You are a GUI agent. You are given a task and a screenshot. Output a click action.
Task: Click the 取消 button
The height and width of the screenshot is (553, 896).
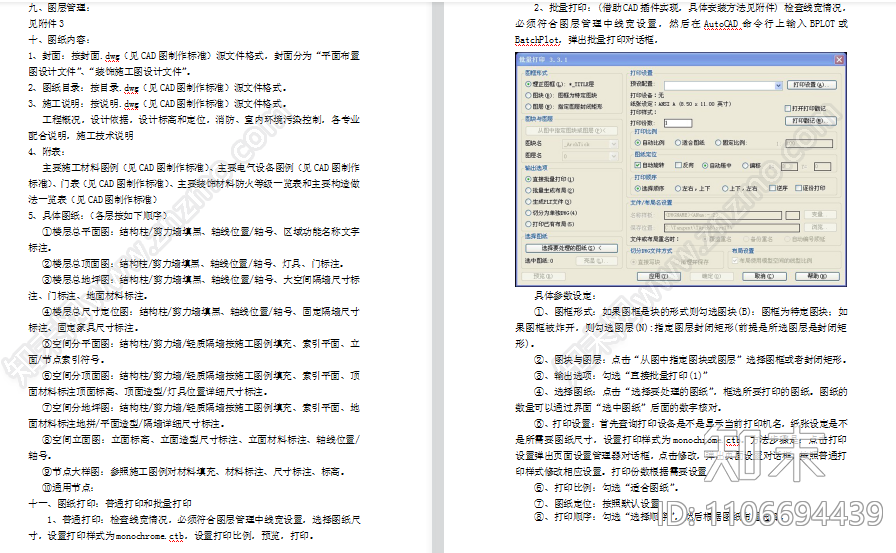pyautogui.click(x=764, y=276)
